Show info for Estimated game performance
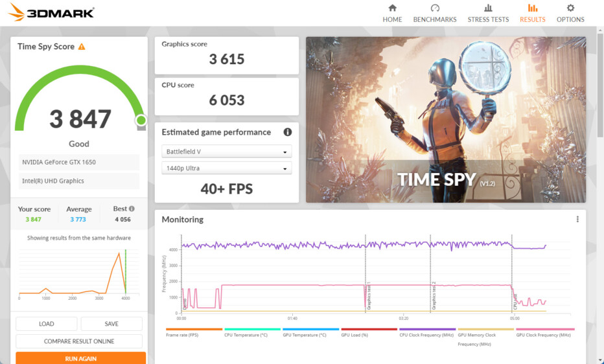Image resolution: width=604 pixels, height=364 pixels. pos(287,132)
